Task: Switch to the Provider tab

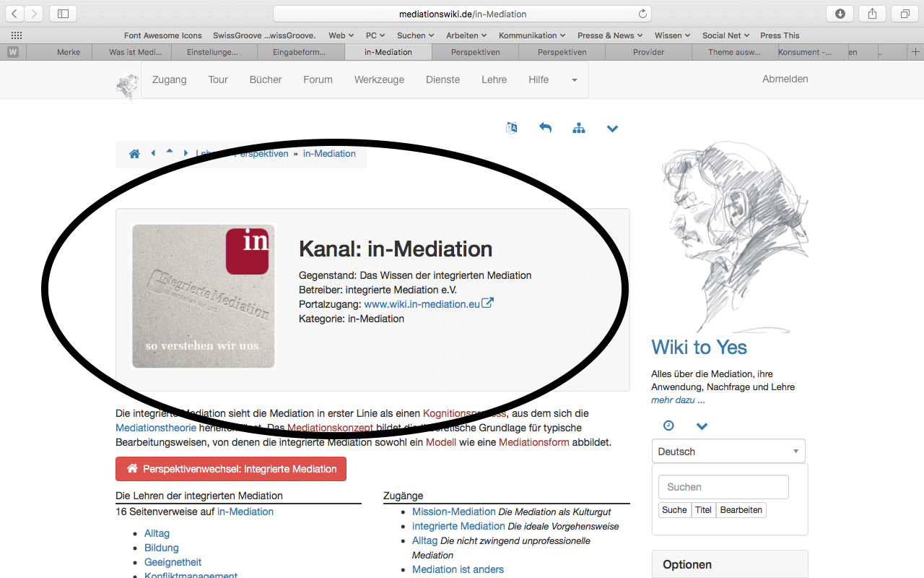Action: (648, 52)
